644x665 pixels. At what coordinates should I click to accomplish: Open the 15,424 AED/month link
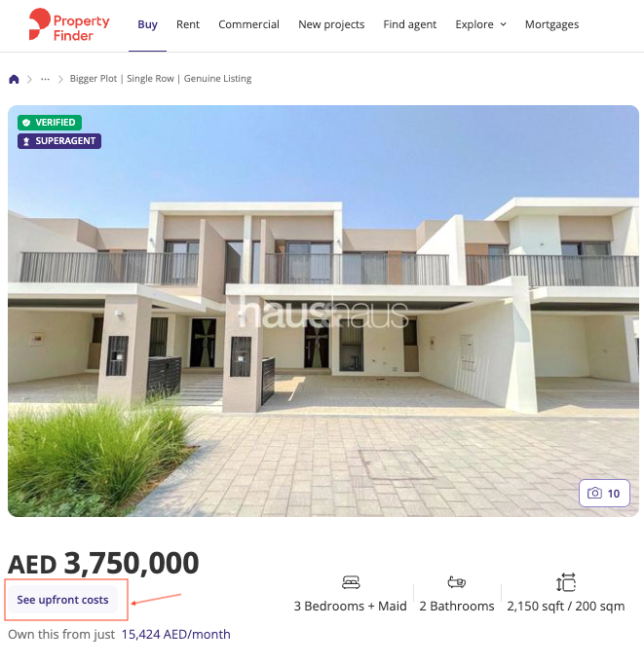175,635
